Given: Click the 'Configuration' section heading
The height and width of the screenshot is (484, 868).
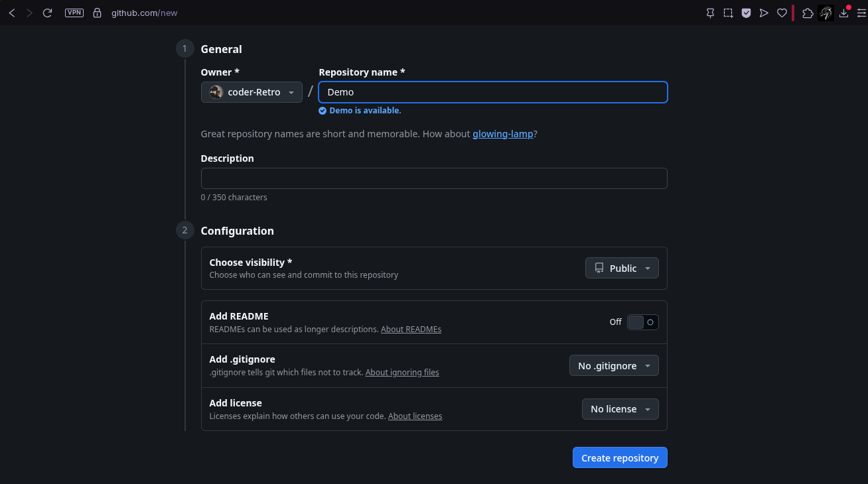Looking at the screenshot, I should pyautogui.click(x=238, y=231).
